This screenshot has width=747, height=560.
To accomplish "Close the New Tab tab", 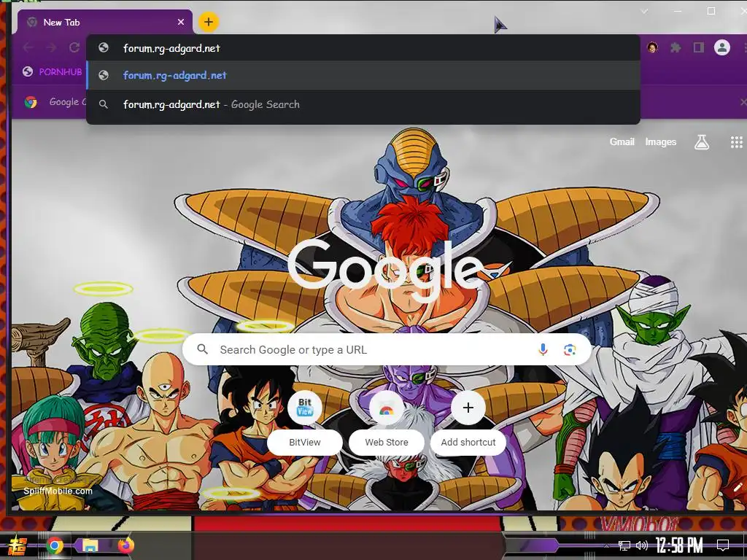I will tap(181, 22).
